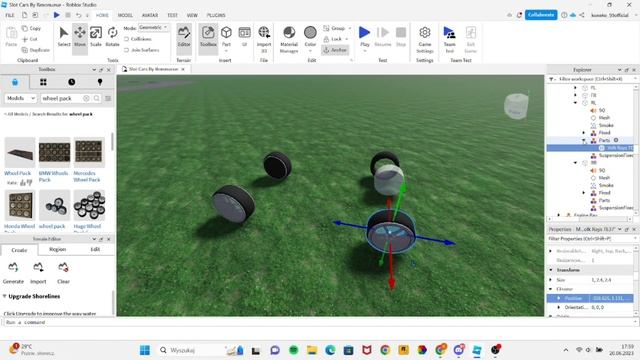Activate the Scale tool
Image resolution: width=640 pixels, height=360 pixels.
[96, 36]
